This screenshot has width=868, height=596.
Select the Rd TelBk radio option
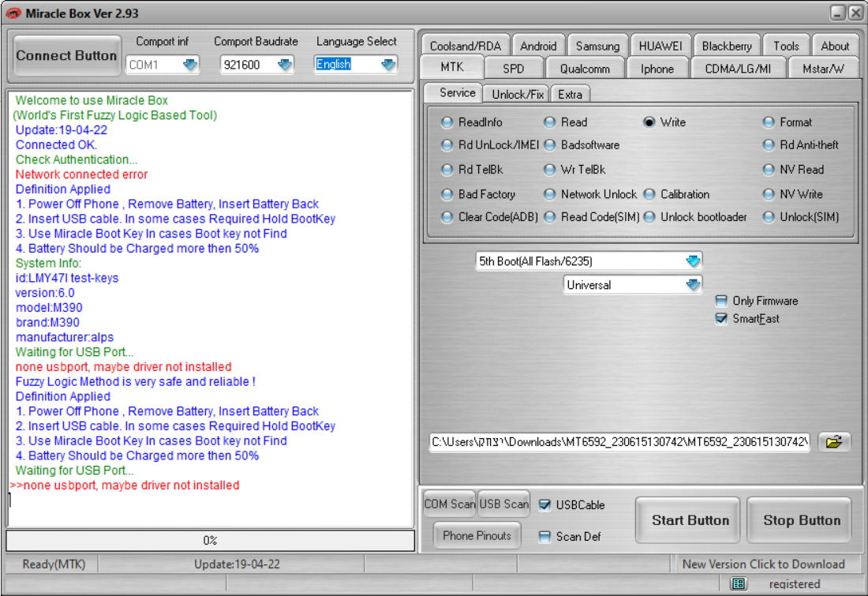pos(447,170)
